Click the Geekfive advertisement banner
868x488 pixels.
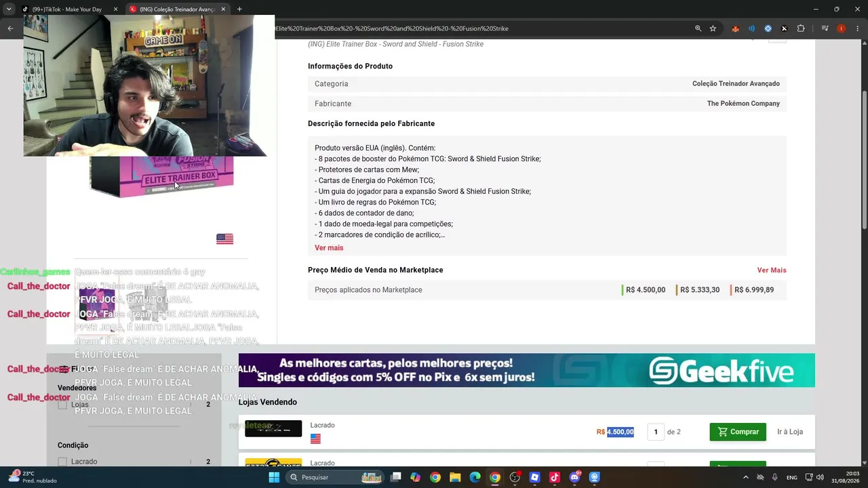[527, 370]
